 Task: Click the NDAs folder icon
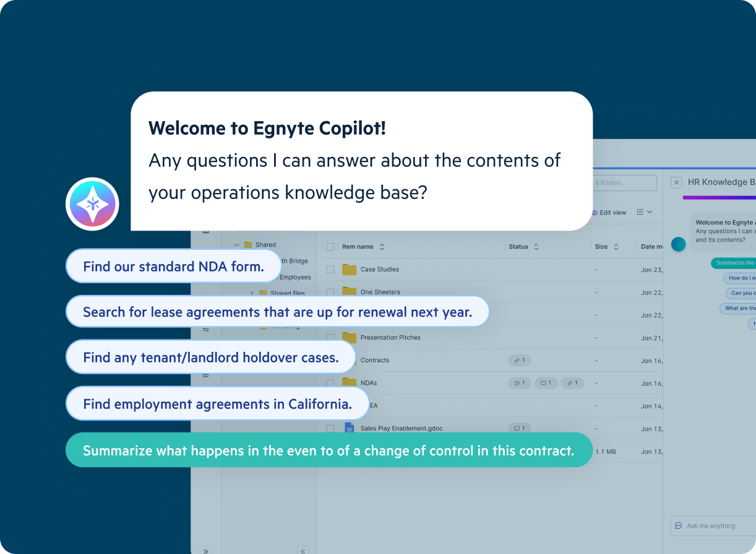350,383
